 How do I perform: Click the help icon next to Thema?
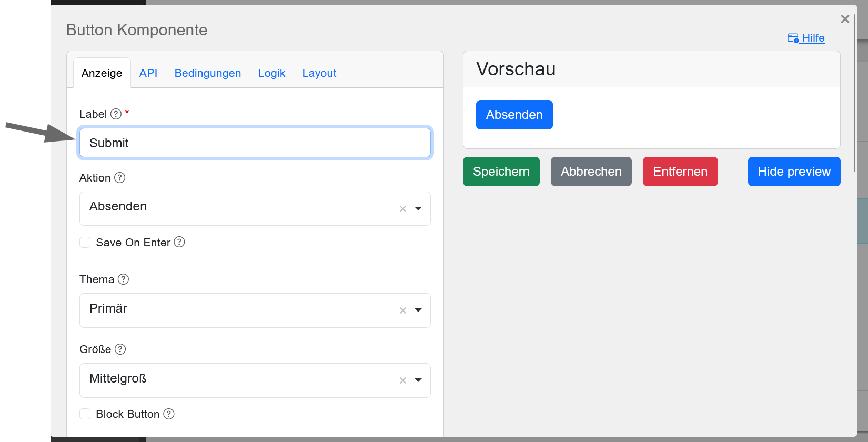123,279
